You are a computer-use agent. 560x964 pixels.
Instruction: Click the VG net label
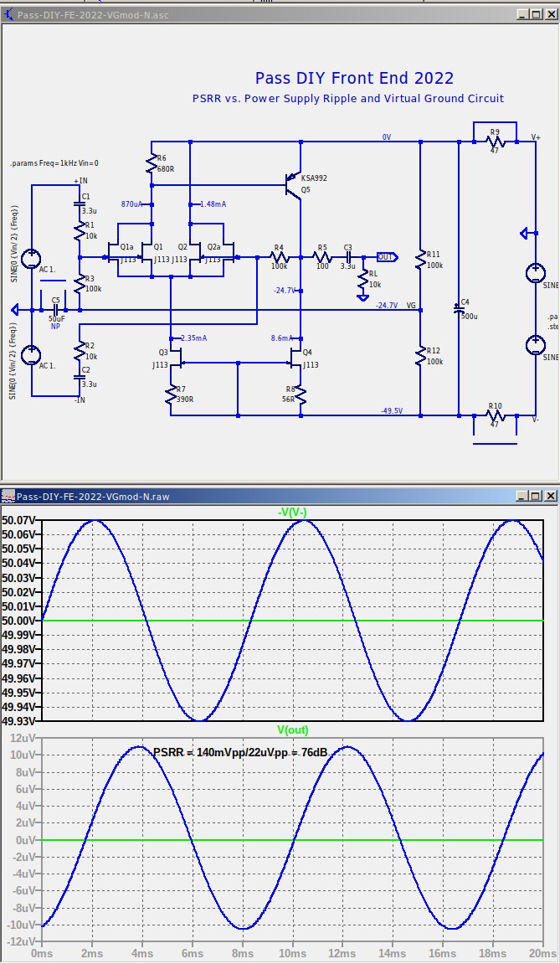tap(411, 306)
